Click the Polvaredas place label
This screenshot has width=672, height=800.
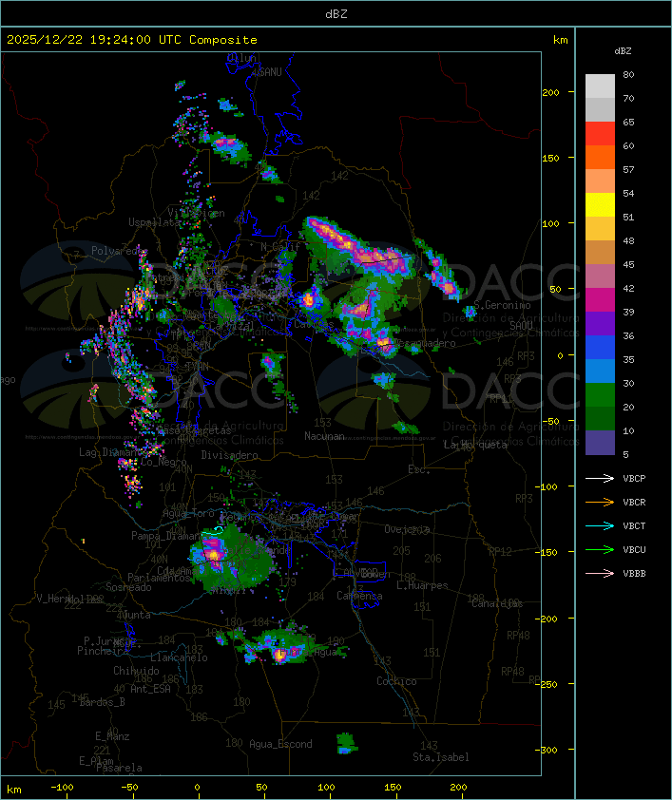pyautogui.click(x=118, y=251)
